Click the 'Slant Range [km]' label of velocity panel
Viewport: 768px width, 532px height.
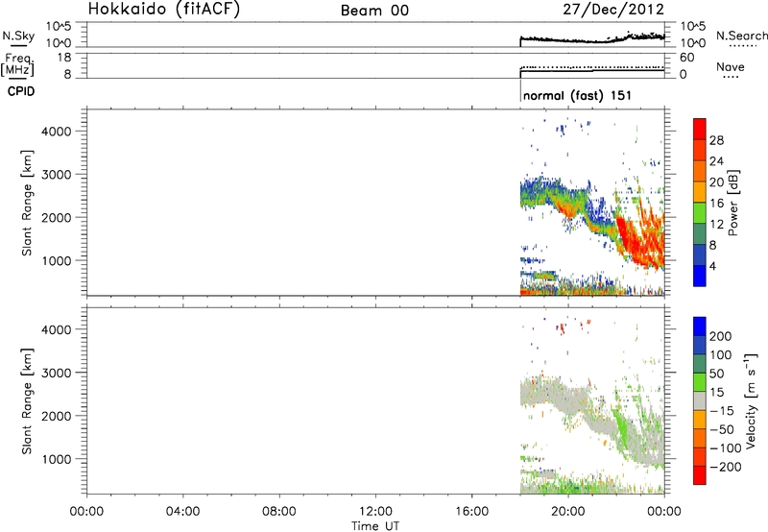point(27,401)
